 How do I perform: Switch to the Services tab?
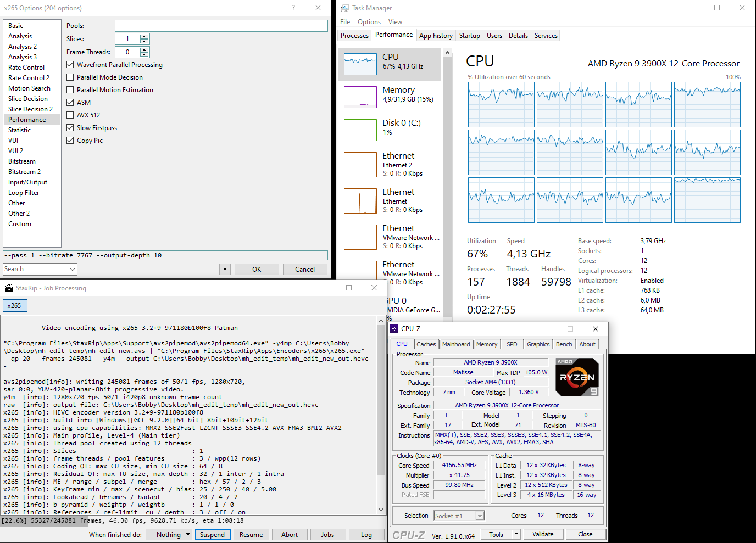(x=546, y=36)
